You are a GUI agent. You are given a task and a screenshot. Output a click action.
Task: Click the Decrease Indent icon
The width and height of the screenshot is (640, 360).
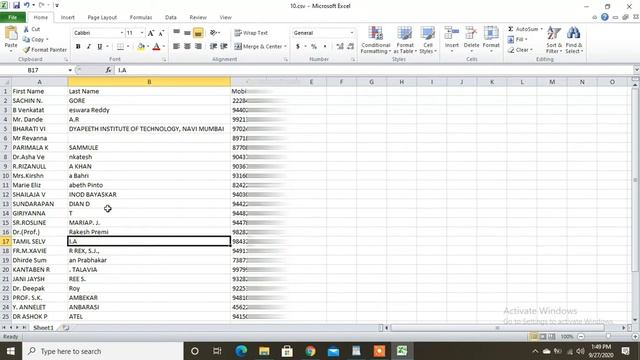[213, 47]
